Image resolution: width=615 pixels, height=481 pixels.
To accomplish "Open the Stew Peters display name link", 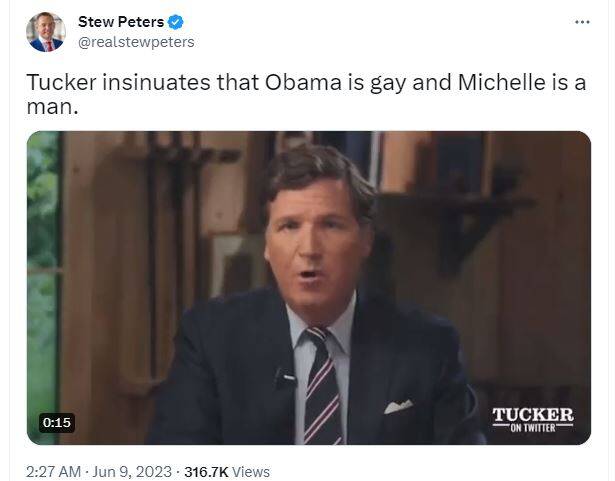I will (121, 22).
